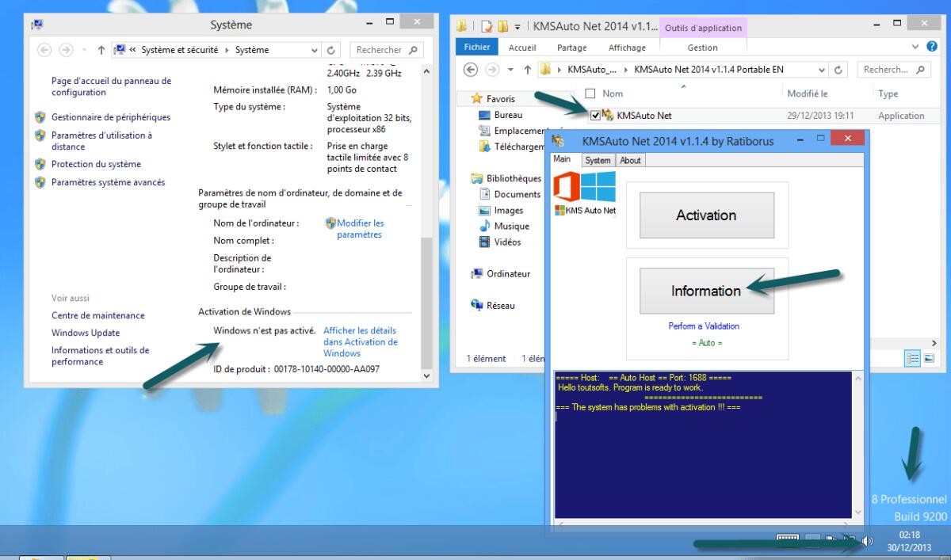The image size is (951, 560).
Task: Go up one folder level using the up arrow
Action: [x=526, y=70]
